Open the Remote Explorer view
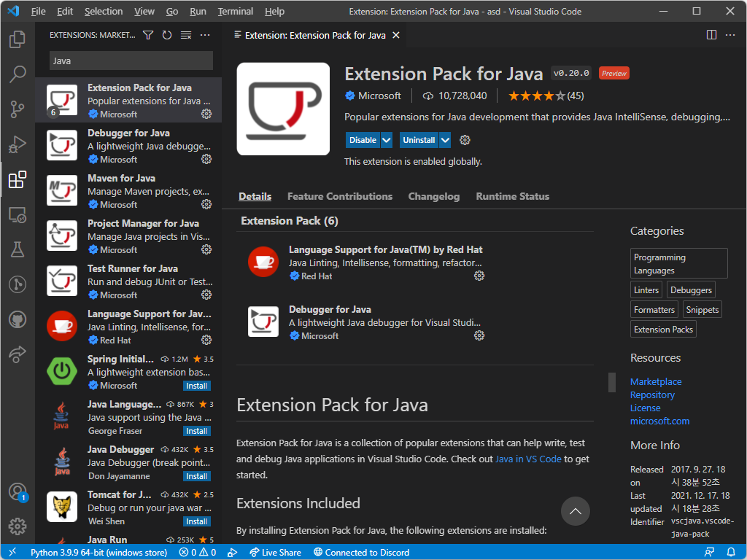747x560 pixels. tap(18, 215)
